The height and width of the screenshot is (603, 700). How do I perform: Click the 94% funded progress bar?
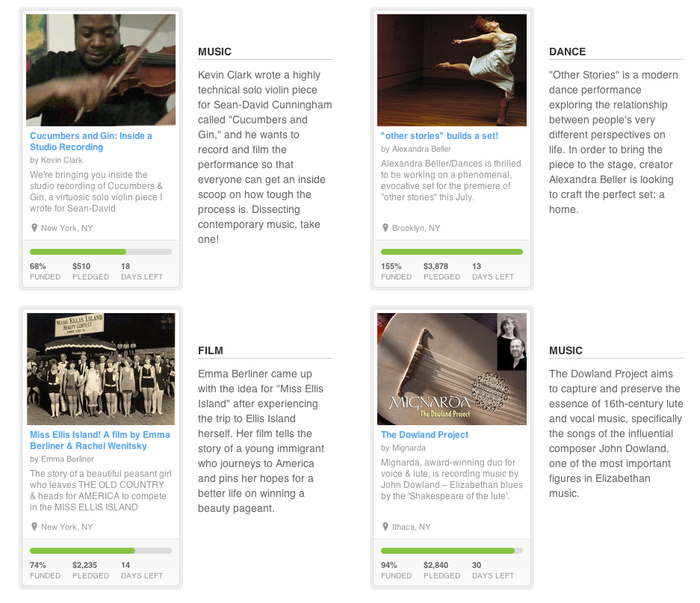[x=452, y=551]
